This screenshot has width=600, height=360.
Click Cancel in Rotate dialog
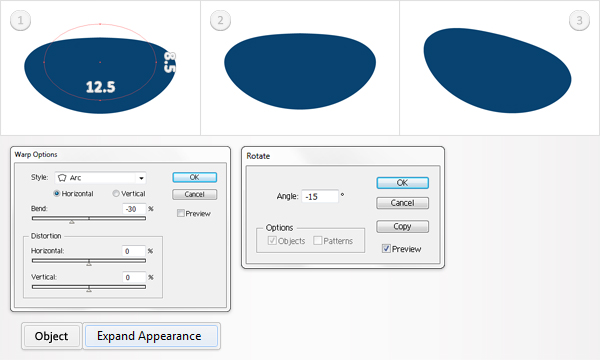pyautogui.click(x=402, y=203)
